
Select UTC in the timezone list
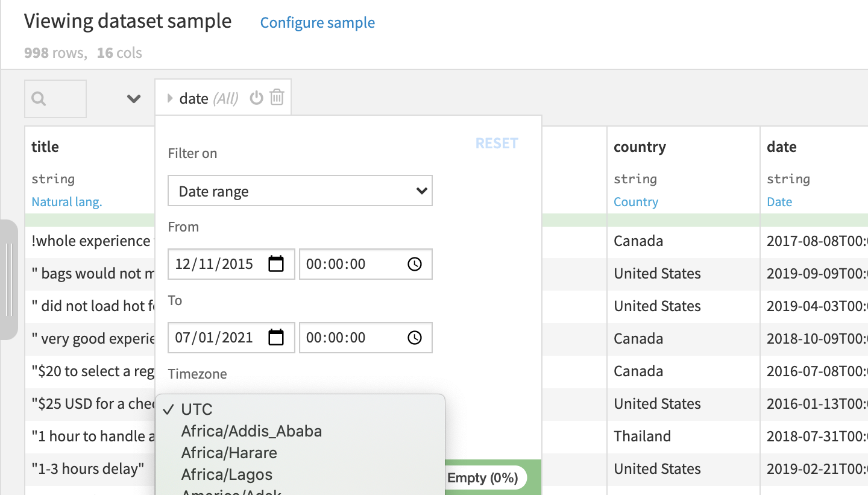[300, 409]
